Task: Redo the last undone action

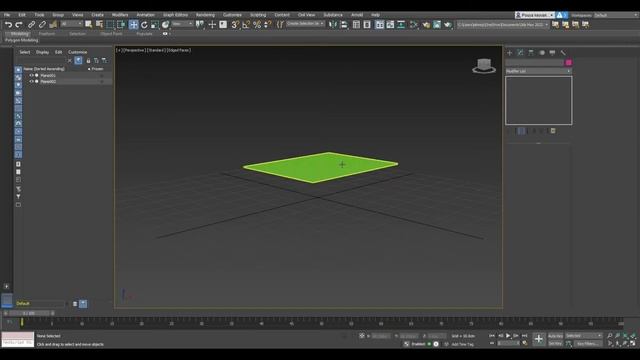Action: pos(18,24)
